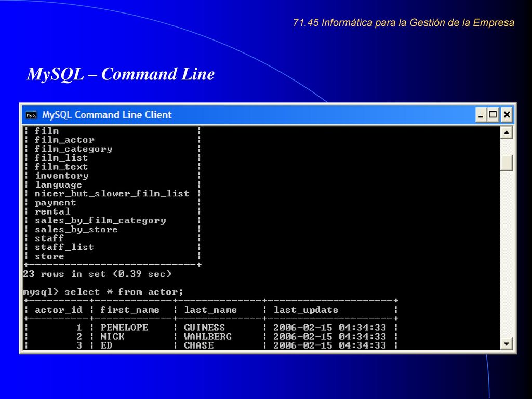532x399 pixels.
Task: Click the scrollbar down arrow
Action: (506, 344)
